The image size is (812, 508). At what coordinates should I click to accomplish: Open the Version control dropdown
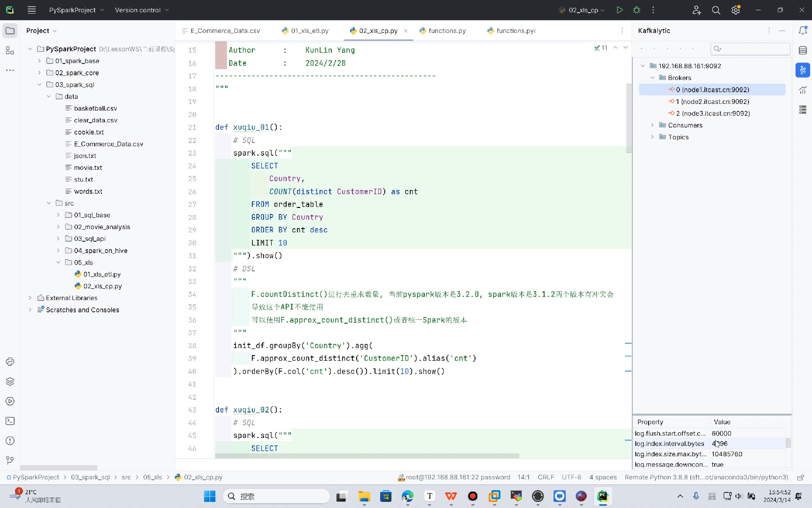click(142, 10)
